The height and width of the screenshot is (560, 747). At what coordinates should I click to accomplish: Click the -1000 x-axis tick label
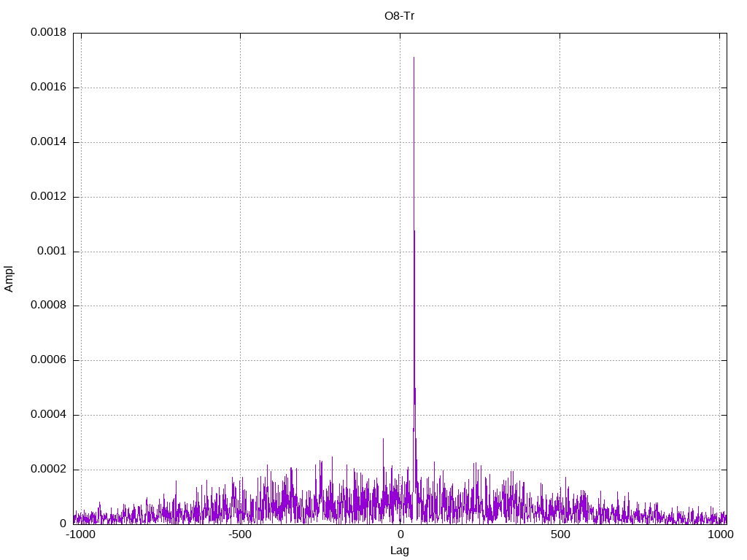point(80,534)
